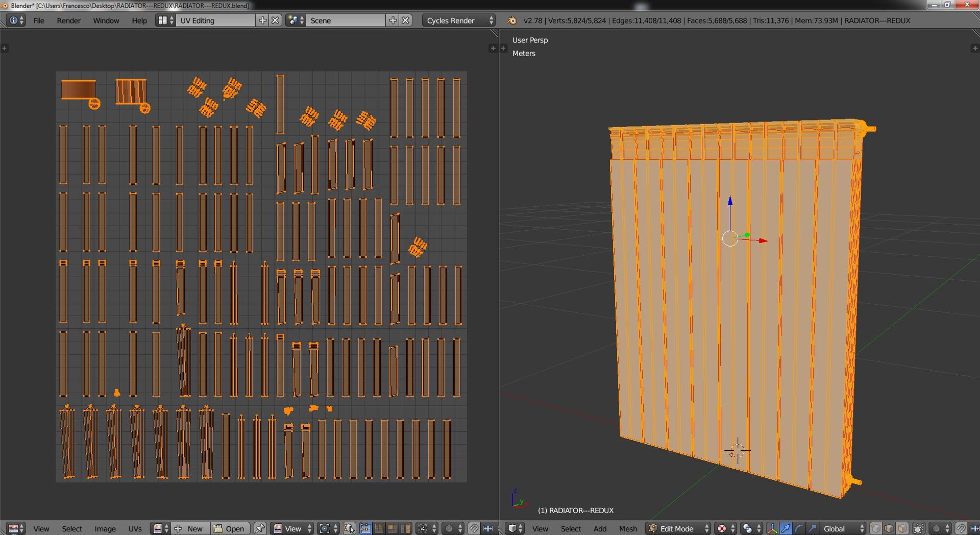The image size is (980, 535).
Task: Open the Cycles Render engine dropdown
Action: 459,20
